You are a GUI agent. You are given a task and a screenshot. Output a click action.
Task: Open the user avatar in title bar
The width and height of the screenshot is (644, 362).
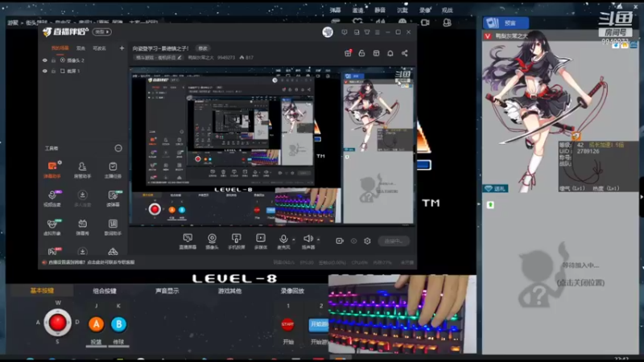(x=328, y=32)
